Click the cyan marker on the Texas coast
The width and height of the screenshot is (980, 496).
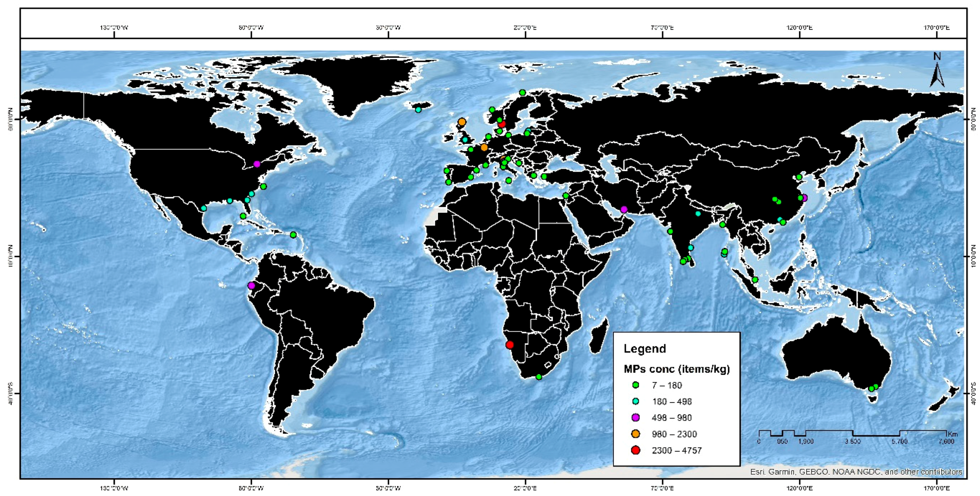pos(204,208)
